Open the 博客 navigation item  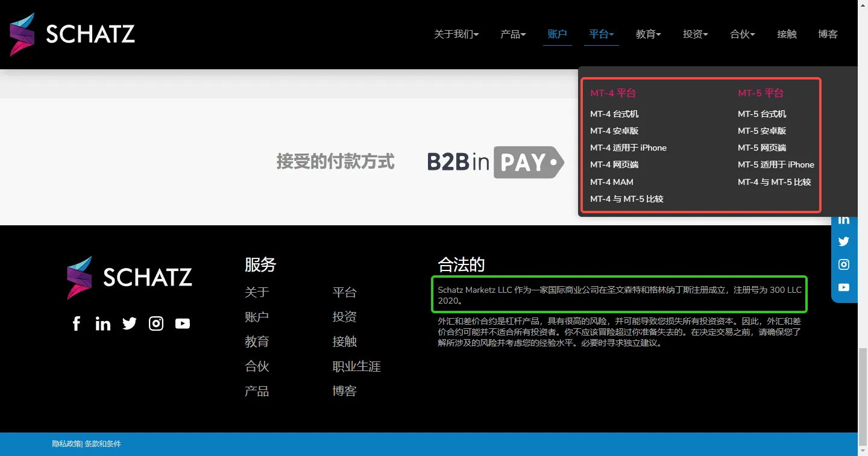click(x=828, y=34)
